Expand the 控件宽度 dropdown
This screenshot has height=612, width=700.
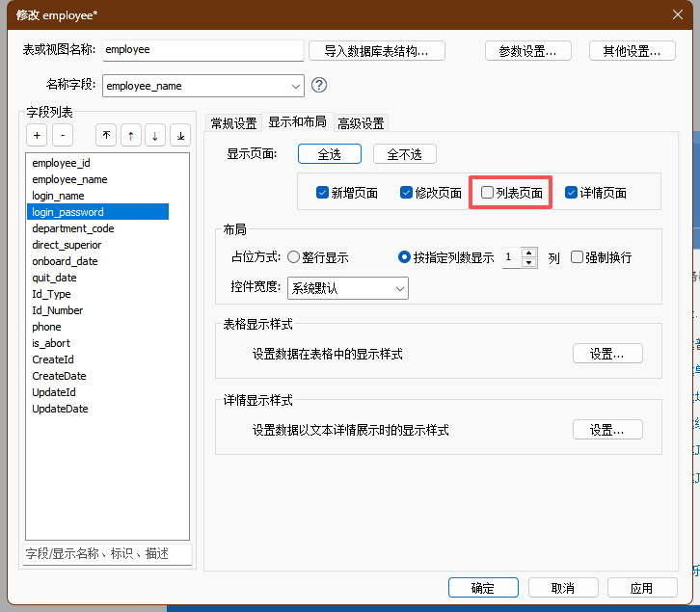pos(399,288)
